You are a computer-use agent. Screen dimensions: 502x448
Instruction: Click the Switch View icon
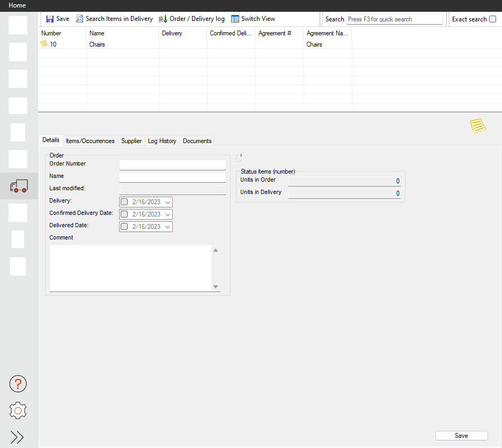[235, 19]
